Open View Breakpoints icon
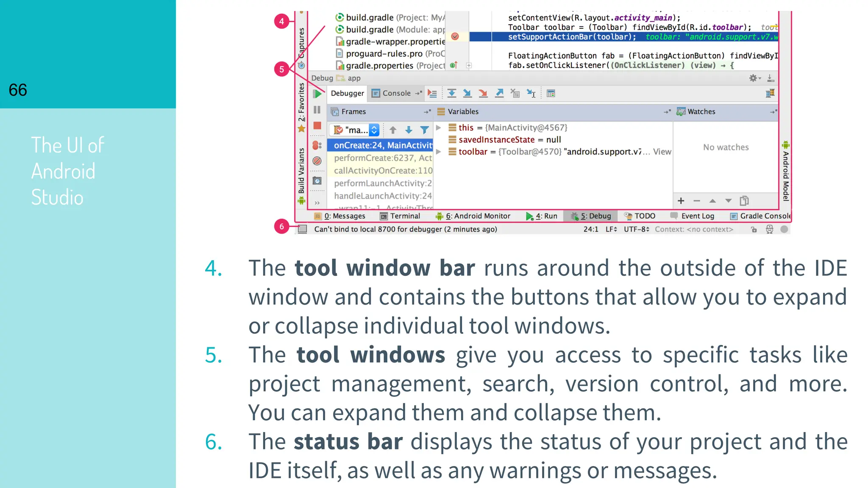 click(317, 145)
